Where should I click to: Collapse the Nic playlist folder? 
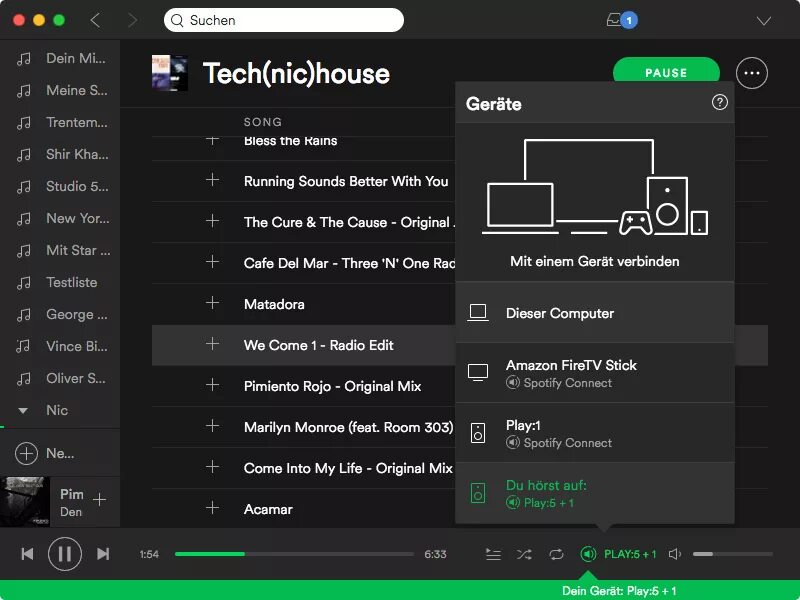click(x=24, y=410)
